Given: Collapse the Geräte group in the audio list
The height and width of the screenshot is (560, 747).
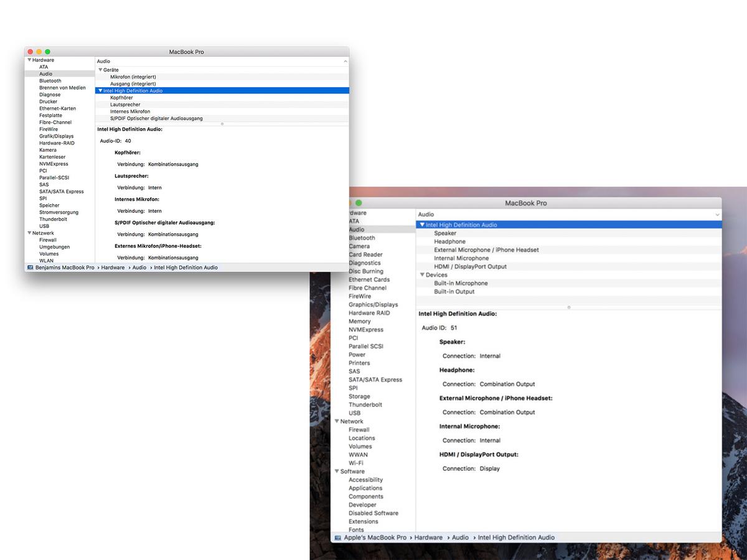Looking at the screenshot, I should point(100,70).
